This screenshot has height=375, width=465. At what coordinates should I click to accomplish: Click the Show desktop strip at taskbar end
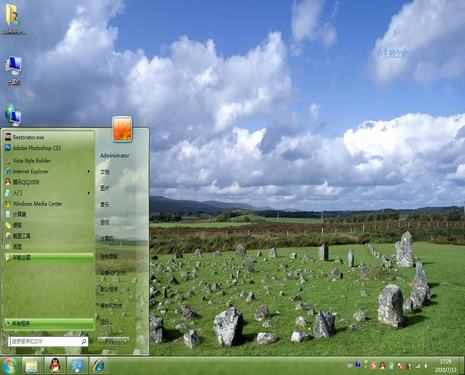[x=462, y=366]
